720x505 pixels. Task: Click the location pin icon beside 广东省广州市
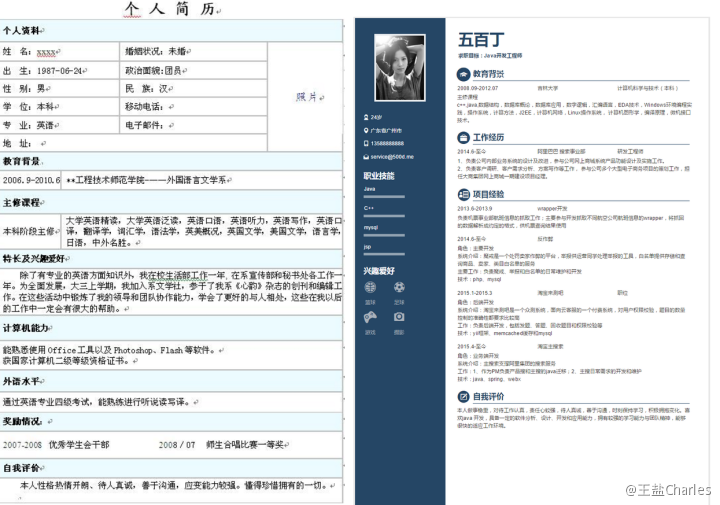(x=366, y=130)
